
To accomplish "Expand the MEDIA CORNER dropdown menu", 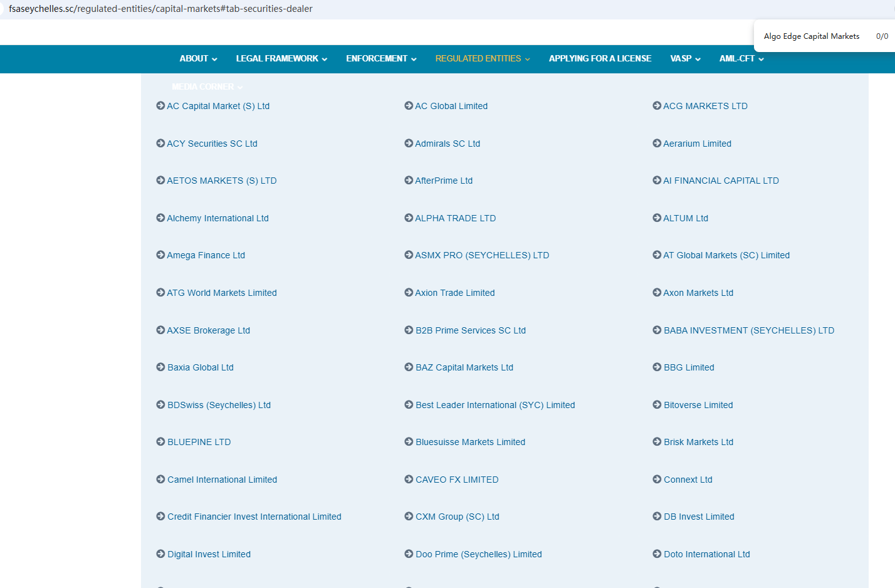I will pyautogui.click(x=207, y=87).
